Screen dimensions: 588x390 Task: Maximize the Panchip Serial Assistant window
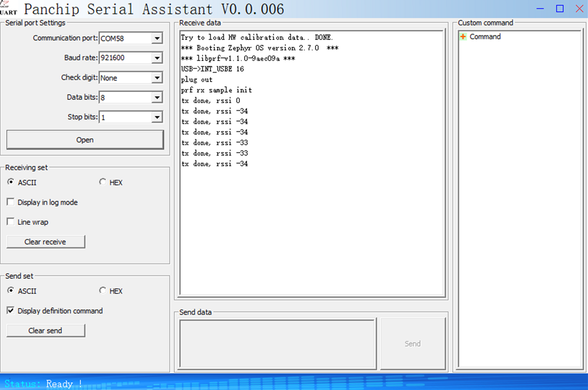[x=560, y=8]
